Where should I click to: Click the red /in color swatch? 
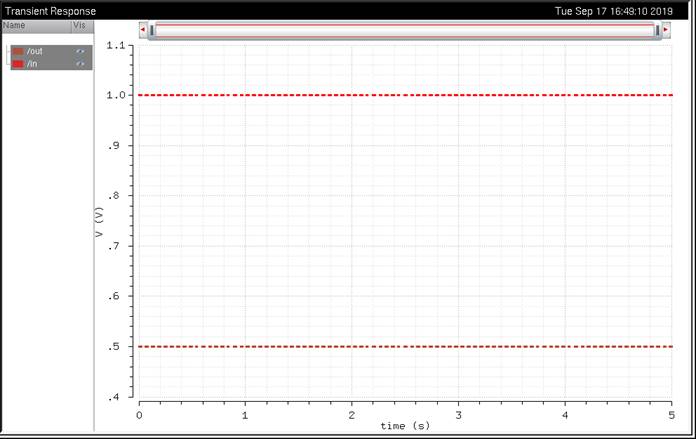point(18,64)
